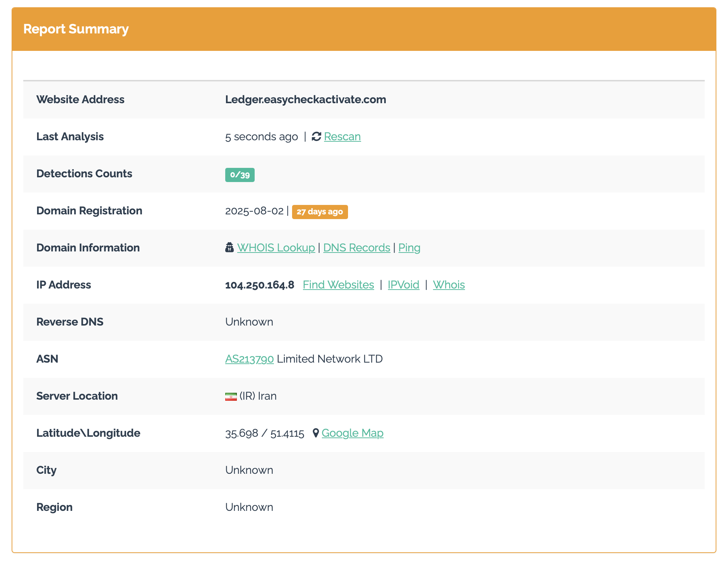This screenshot has width=728, height=561.
Task: Click the 0/39 detections badge
Action: pyautogui.click(x=240, y=175)
